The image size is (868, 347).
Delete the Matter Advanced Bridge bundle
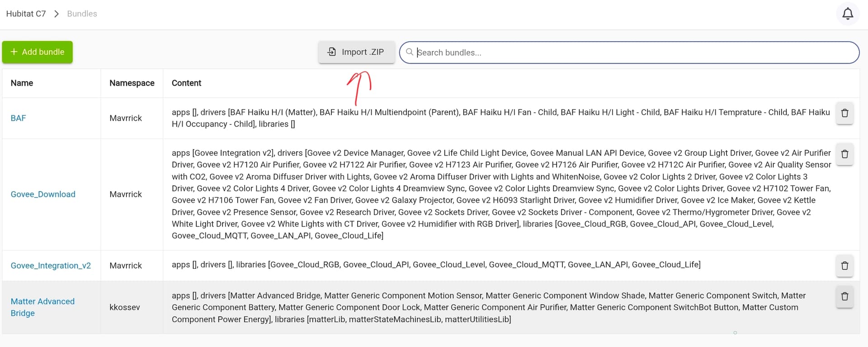(x=844, y=297)
